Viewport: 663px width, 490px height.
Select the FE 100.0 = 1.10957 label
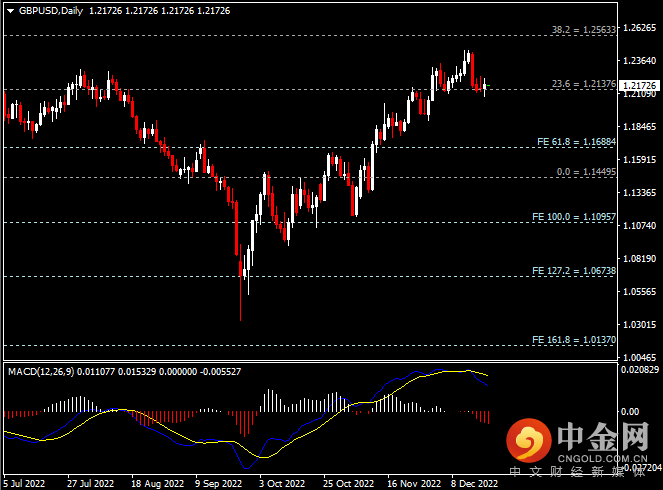click(x=574, y=217)
